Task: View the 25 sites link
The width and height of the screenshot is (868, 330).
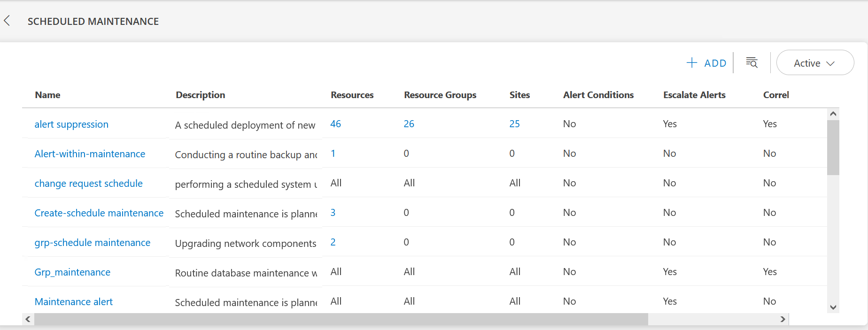Action: coord(514,124)
